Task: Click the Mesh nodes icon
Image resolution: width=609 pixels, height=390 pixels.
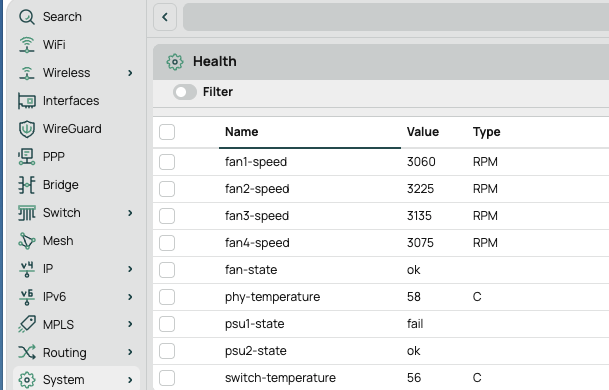Action: [x=27, y=241]
